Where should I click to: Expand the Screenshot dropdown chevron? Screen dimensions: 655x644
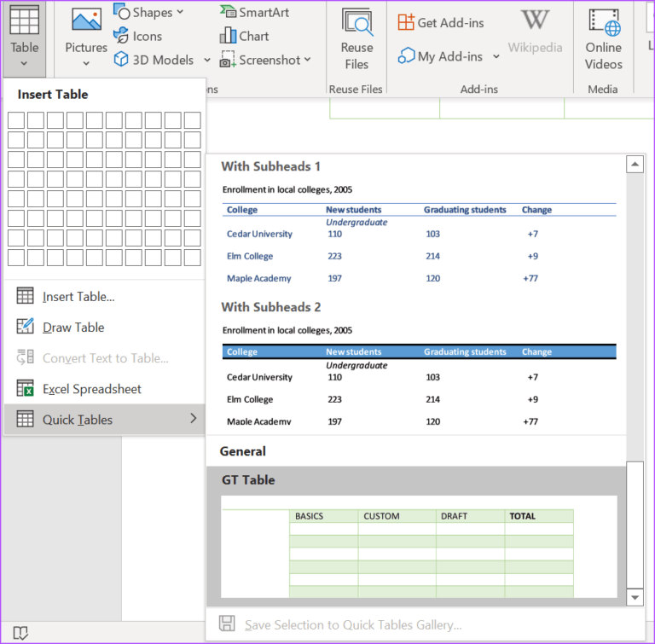click(x=307, y=60)
